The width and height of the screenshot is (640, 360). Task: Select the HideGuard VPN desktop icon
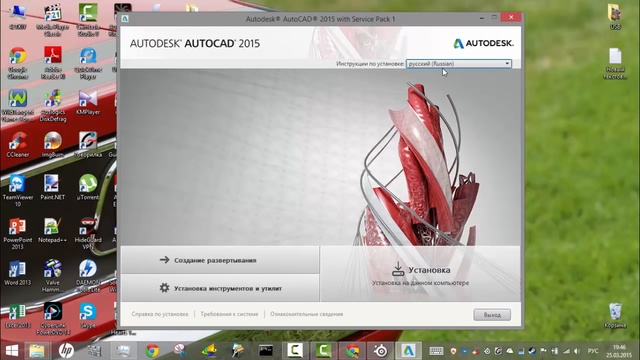(88, 233)
